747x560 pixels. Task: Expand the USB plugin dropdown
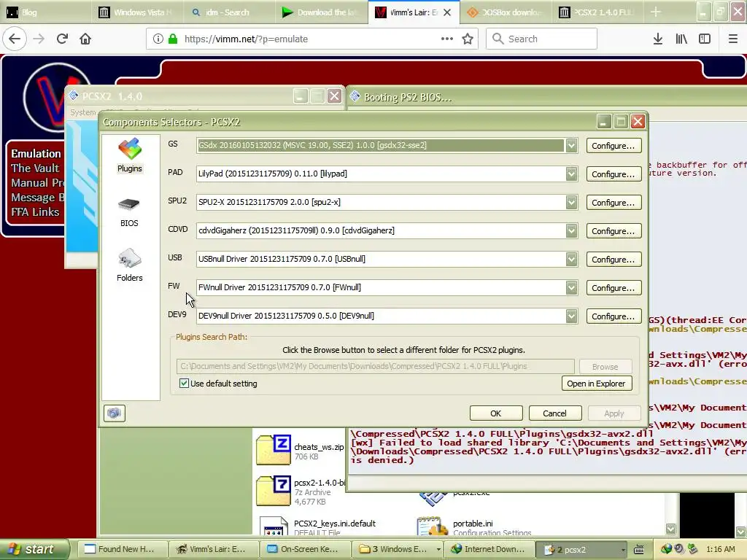click(571, 259)
